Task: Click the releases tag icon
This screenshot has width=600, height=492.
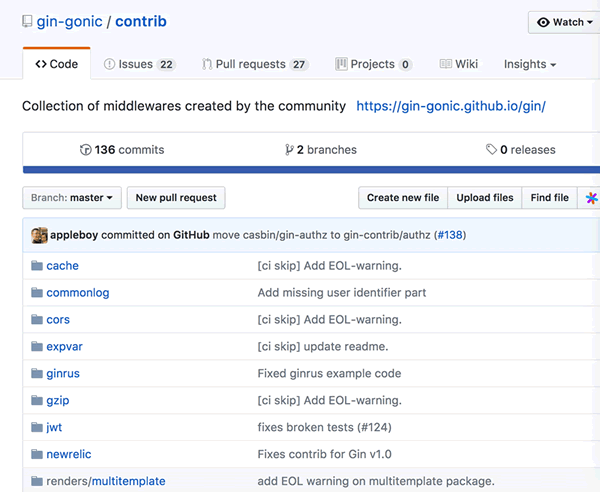Action: coord(491,150)
